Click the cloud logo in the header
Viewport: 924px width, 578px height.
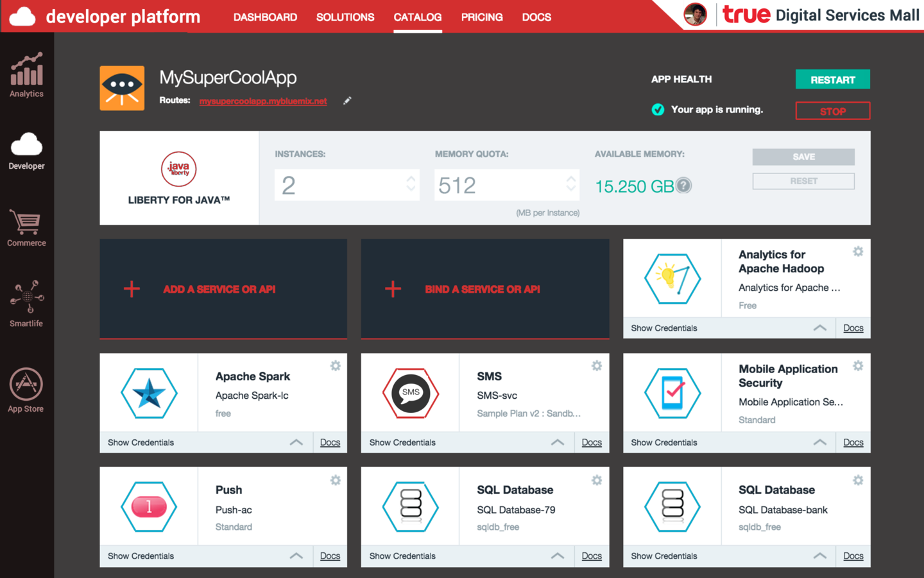(x=22, y=17)
